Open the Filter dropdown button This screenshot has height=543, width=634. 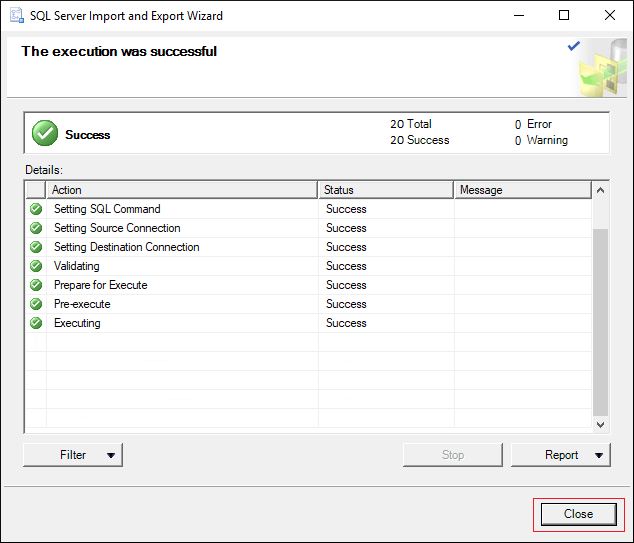pos(73,455)
